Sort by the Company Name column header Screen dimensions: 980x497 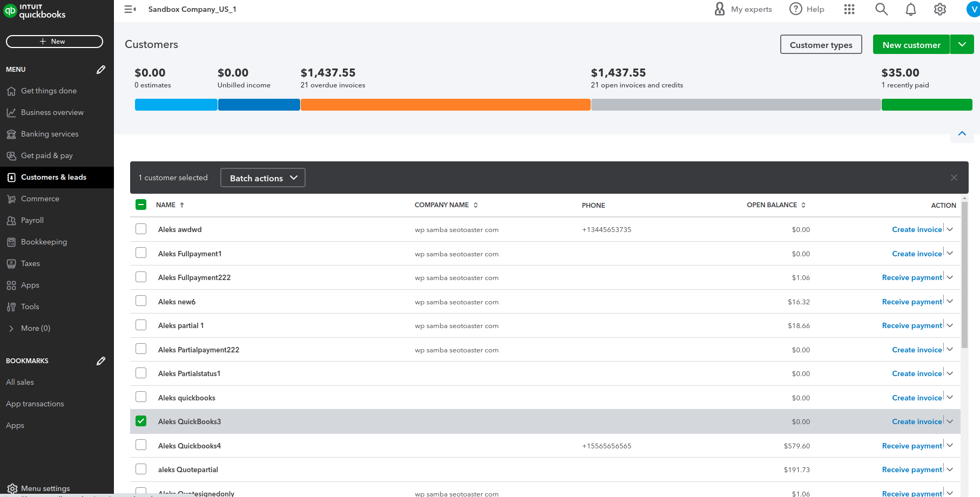[x=446, y=205]
